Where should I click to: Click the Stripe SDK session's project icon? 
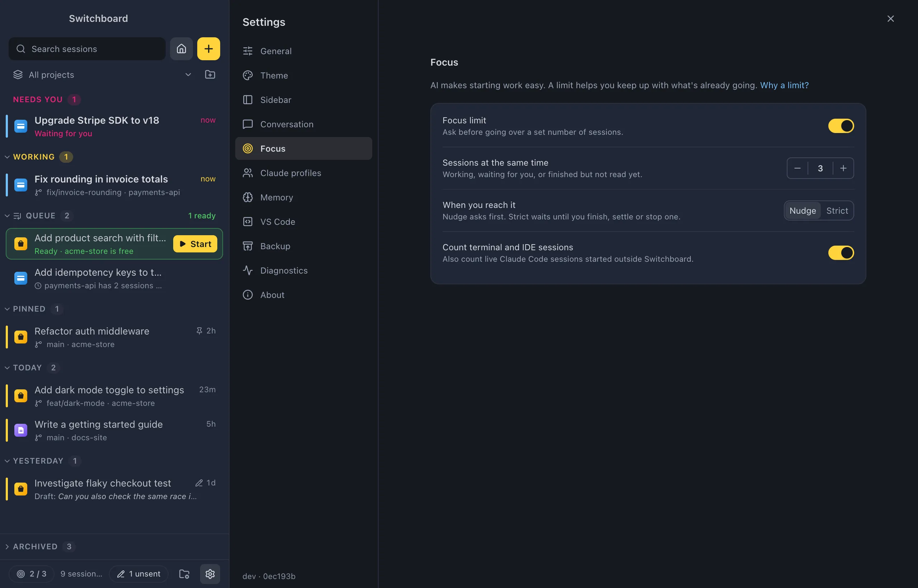coord(21,126)
